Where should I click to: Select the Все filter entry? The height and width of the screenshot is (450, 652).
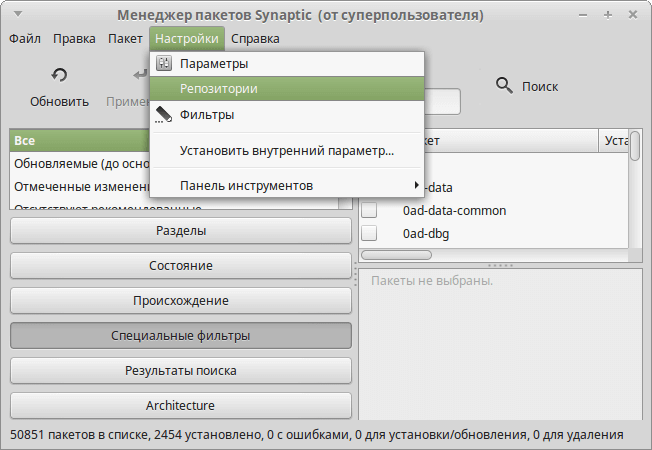(80, 141)
